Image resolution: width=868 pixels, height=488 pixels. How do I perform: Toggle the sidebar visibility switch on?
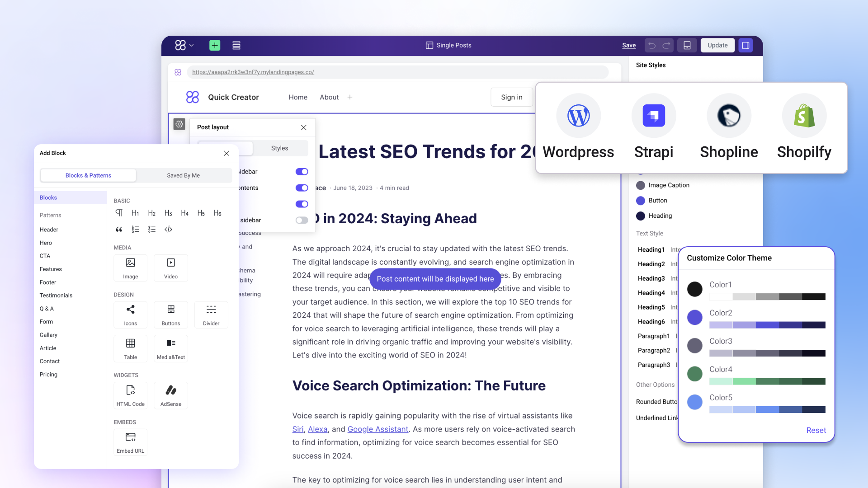tap(302, 220)
